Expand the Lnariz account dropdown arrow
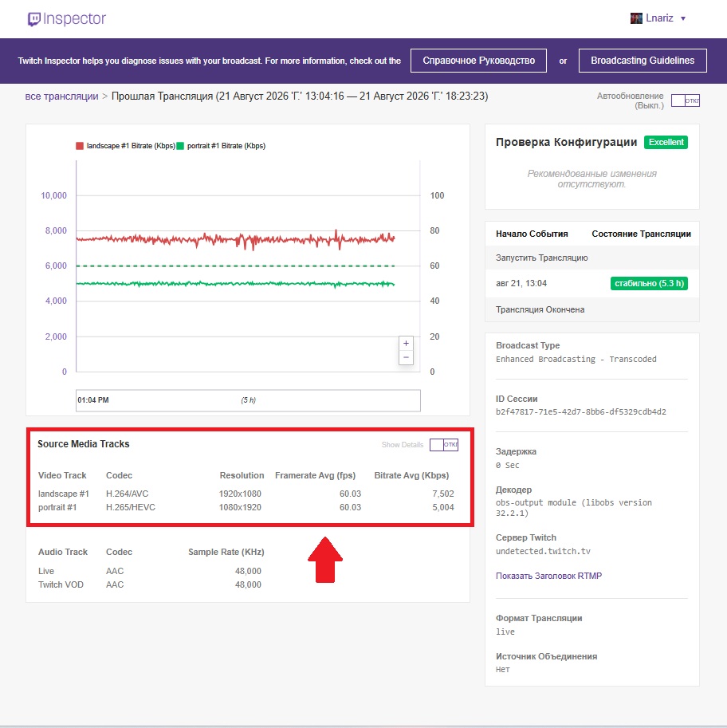727x728 pixels. (683, 18)
